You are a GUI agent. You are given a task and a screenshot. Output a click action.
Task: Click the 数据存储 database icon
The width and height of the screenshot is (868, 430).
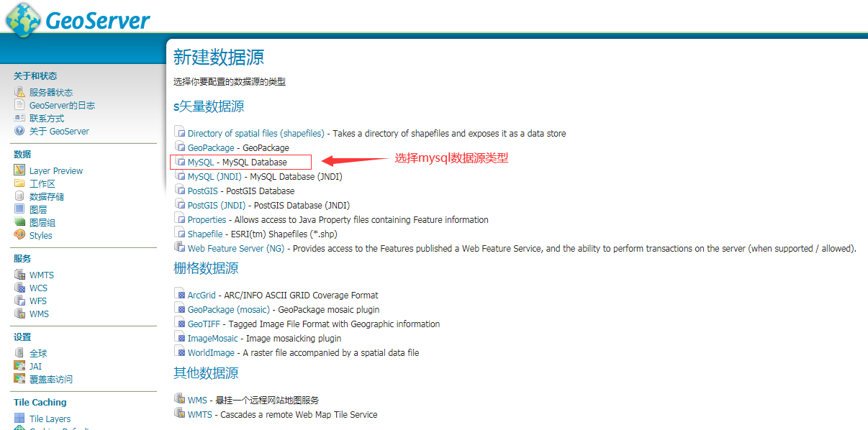(x=19, y=196)
